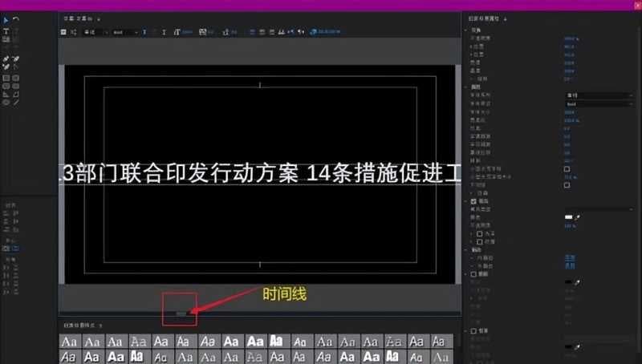Click the font size icon in toolbar
Image resolution: width=642 pixels, height=364 pixels.
tap(177, 32)
